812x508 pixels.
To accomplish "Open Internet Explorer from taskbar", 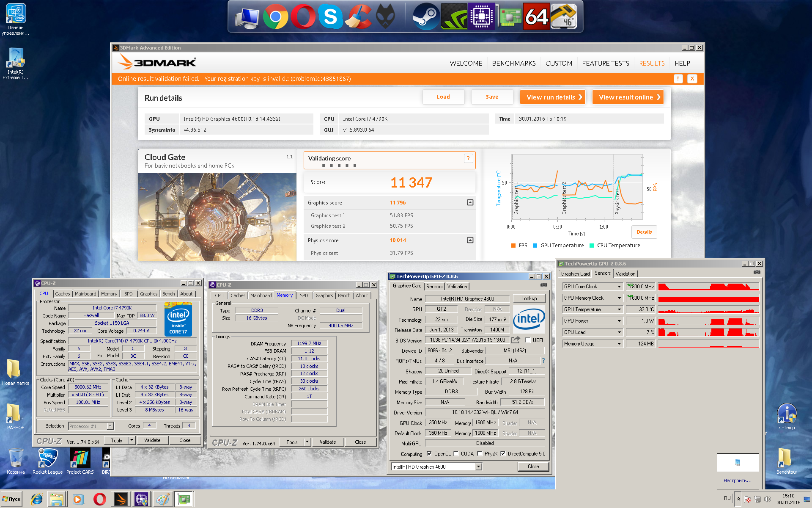I will click(x=37, y=500).
